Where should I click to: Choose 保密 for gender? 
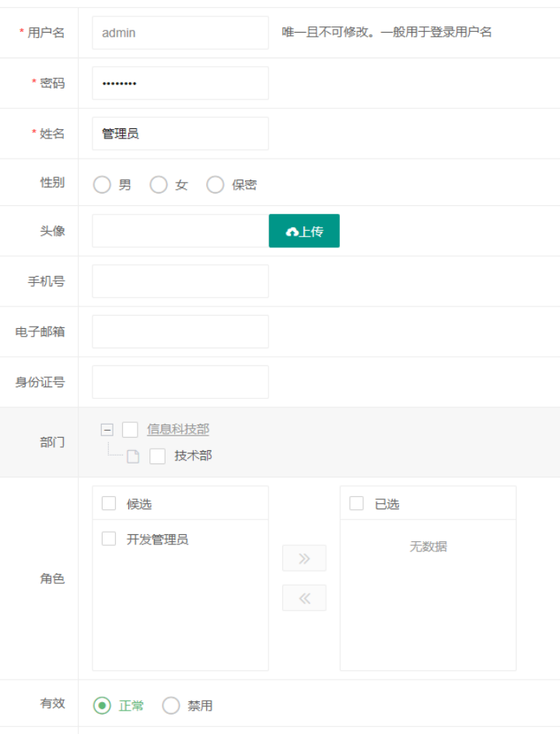coord(215,185)
